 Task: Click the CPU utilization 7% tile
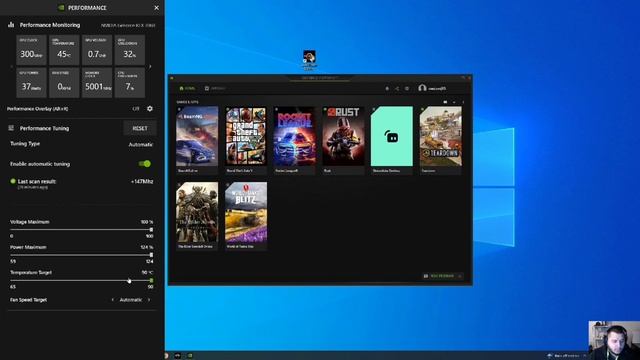pyautogui.click(x=130, y=83)
